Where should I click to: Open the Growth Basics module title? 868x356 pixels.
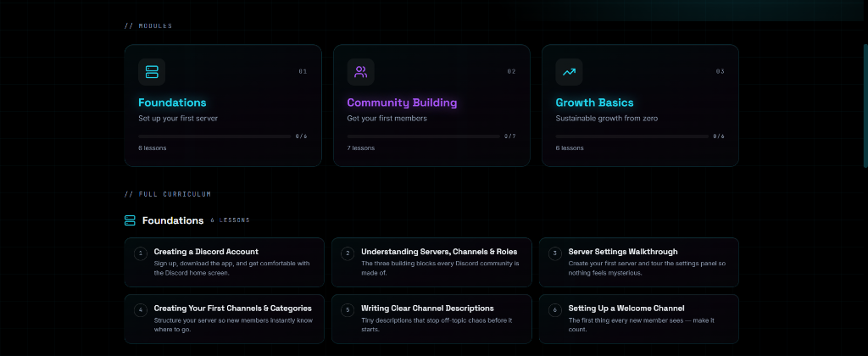594,103
